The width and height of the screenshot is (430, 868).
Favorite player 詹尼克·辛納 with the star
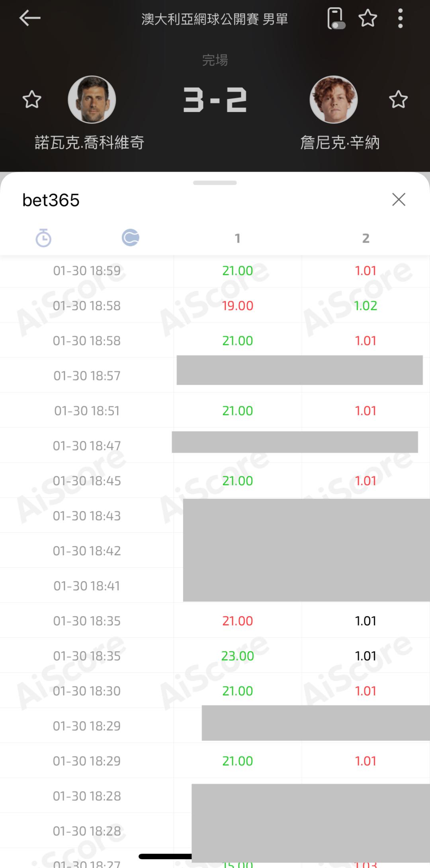(x=398, y=100)
